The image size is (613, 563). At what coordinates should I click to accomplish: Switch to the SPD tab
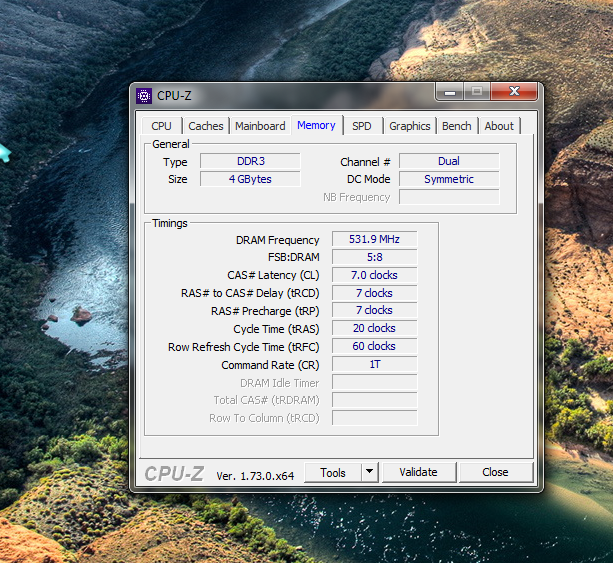point(362,126)
